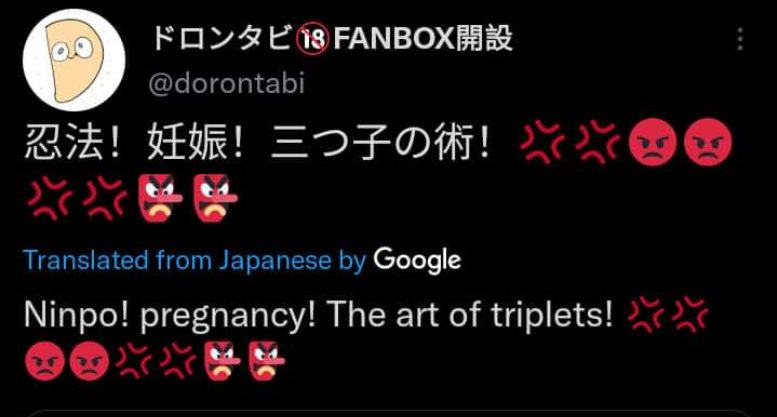This screenshot has height=417, width=777.
Task: Click second angry red face emoji in original tweet
Action: point(708,142)
